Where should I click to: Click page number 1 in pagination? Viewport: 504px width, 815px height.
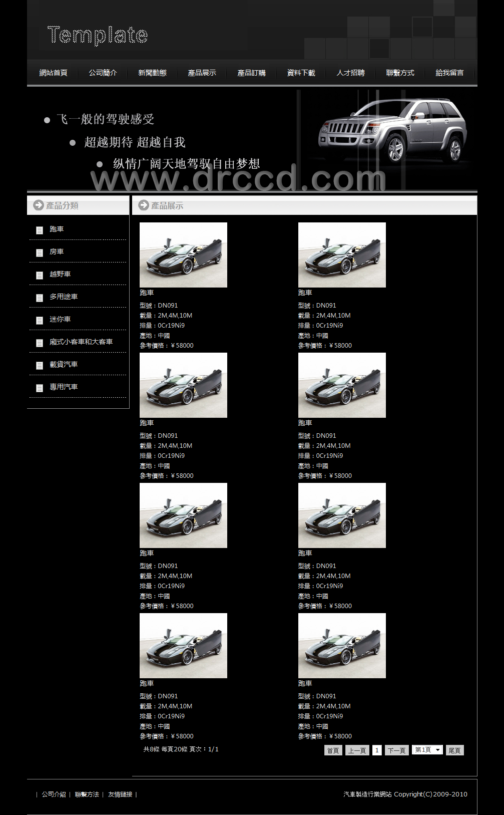pos(377,750)
